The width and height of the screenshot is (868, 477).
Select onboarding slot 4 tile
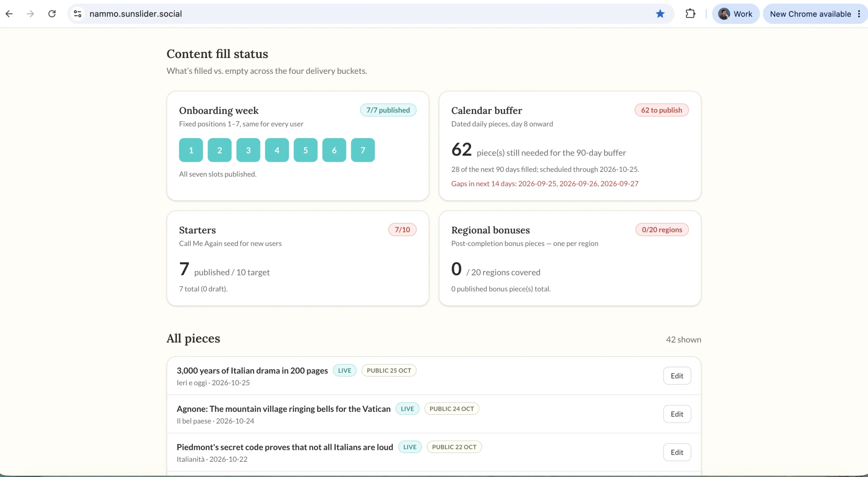point(277,150)
